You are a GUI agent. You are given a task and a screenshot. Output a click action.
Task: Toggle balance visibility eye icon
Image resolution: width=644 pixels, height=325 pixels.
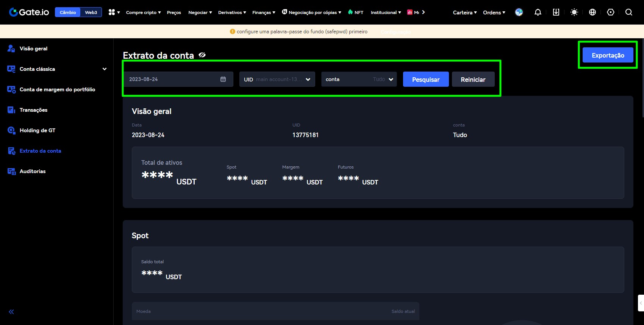tap(202, 55)
